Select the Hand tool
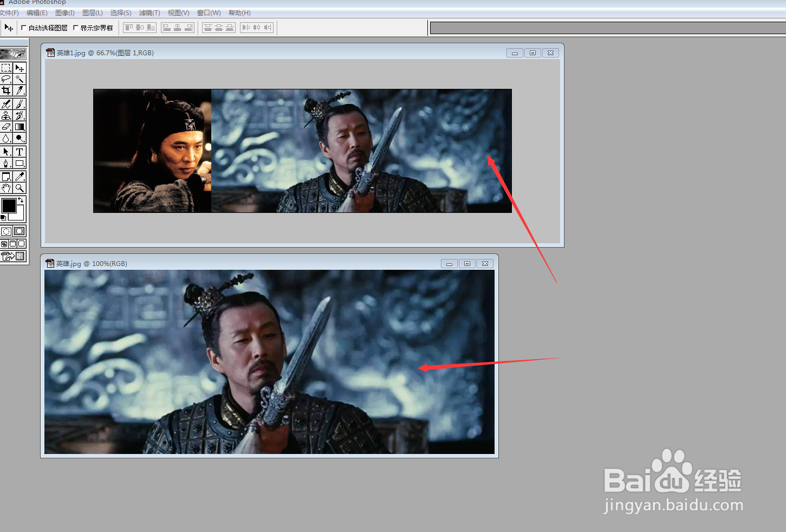This screenshot has width=786, height=532. (x=6, y=188)
